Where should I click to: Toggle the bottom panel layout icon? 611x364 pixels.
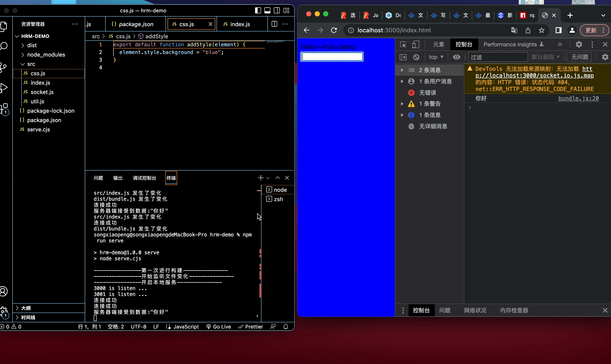[267, 11]
